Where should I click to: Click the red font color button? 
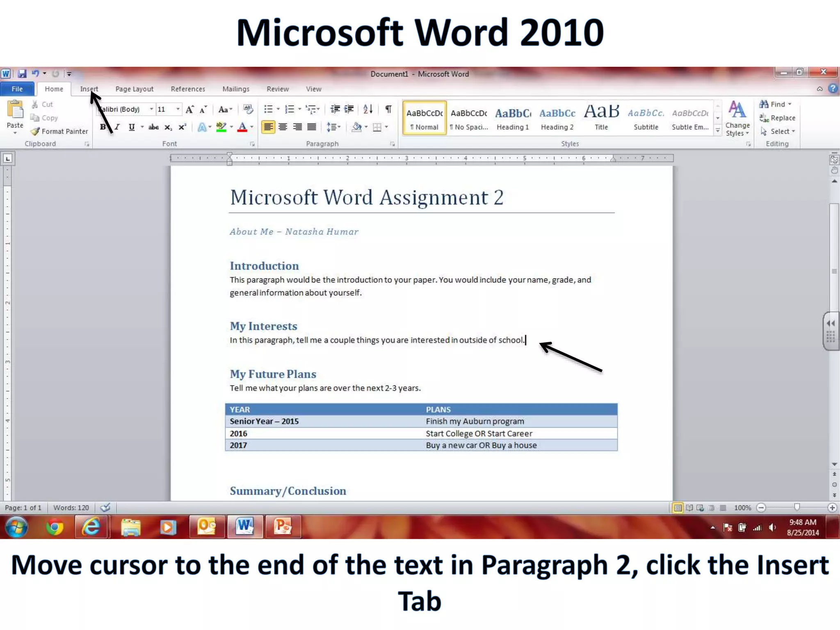pyautogui.click(x=242, y=127)
